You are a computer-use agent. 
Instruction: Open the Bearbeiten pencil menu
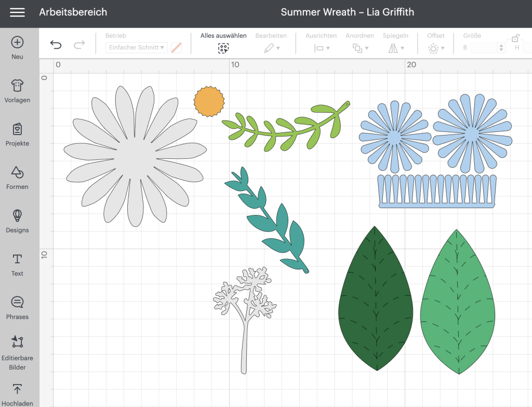(271, 48)
